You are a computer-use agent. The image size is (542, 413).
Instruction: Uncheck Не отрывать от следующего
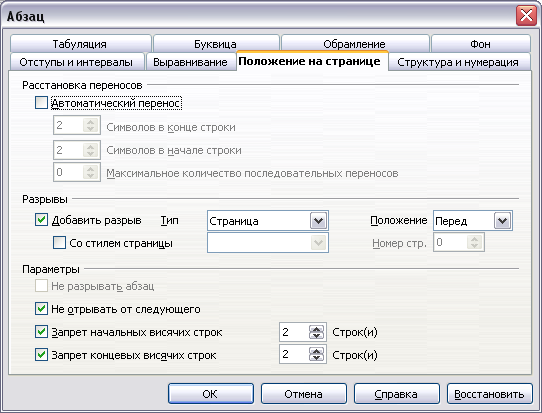click(41, 309)
